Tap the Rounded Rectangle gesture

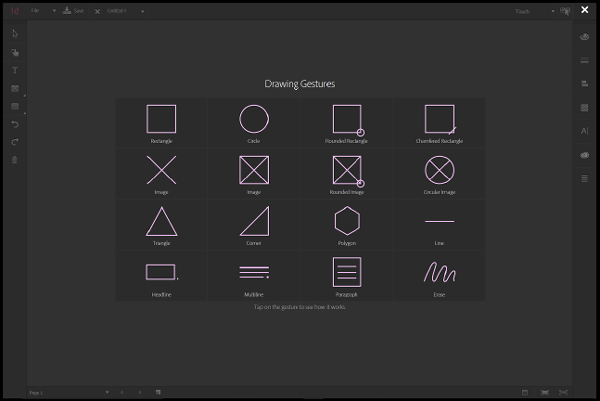[347, 123]
